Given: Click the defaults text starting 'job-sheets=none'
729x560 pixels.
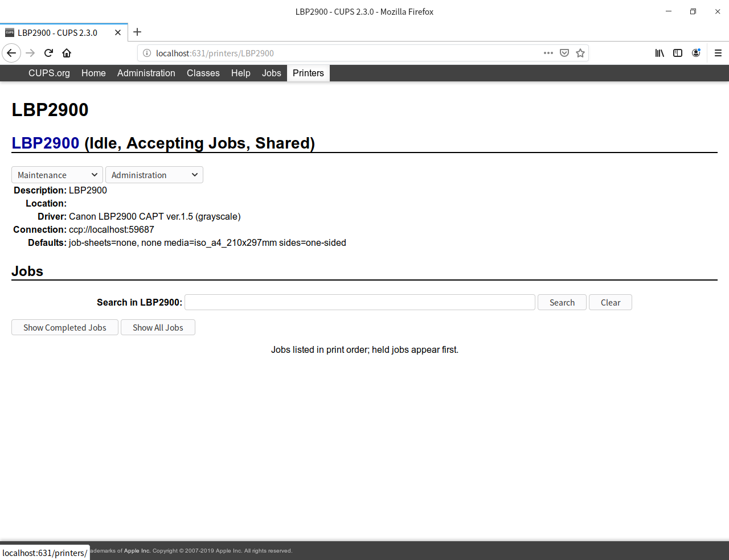Looking at the screenshot, I should point(207,242).
